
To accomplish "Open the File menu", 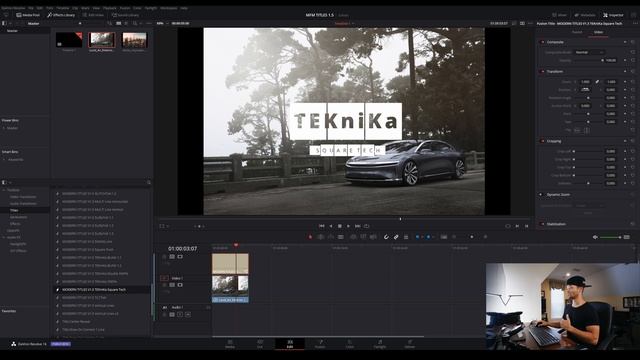I will pos(31,8).
